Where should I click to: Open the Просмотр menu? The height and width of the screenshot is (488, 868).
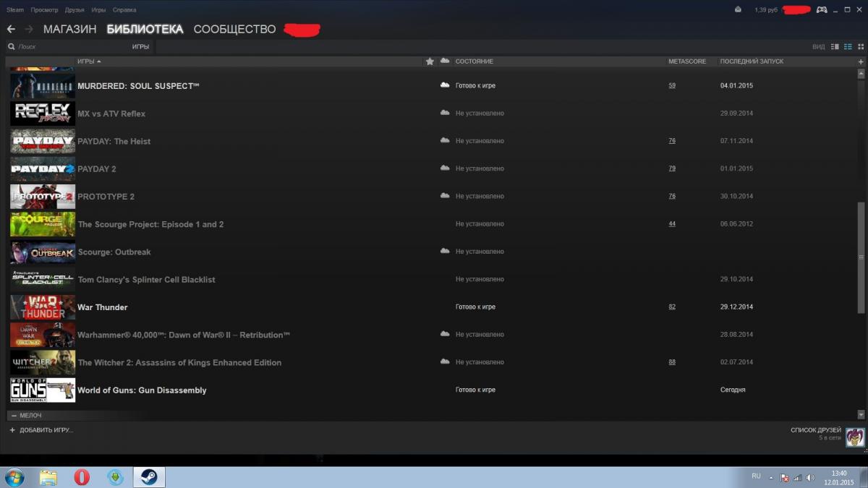pyautogui.click(x=45, y=10)
